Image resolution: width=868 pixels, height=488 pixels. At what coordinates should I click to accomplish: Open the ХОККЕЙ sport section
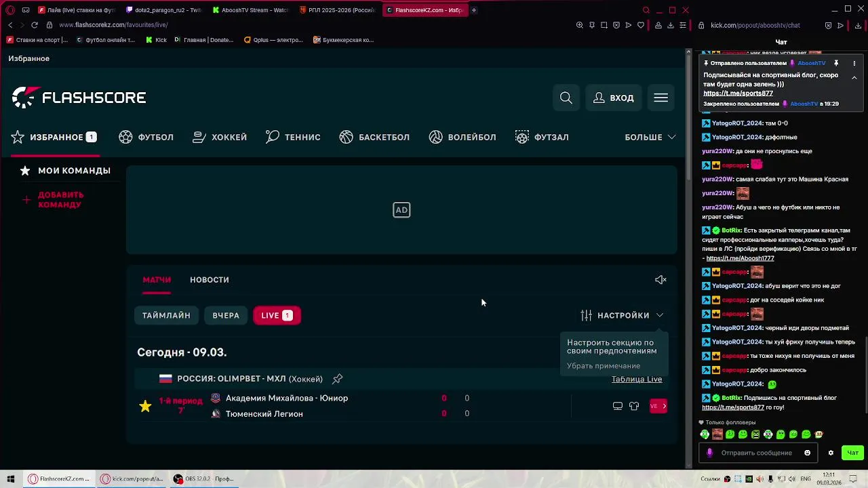coord(220,137)
